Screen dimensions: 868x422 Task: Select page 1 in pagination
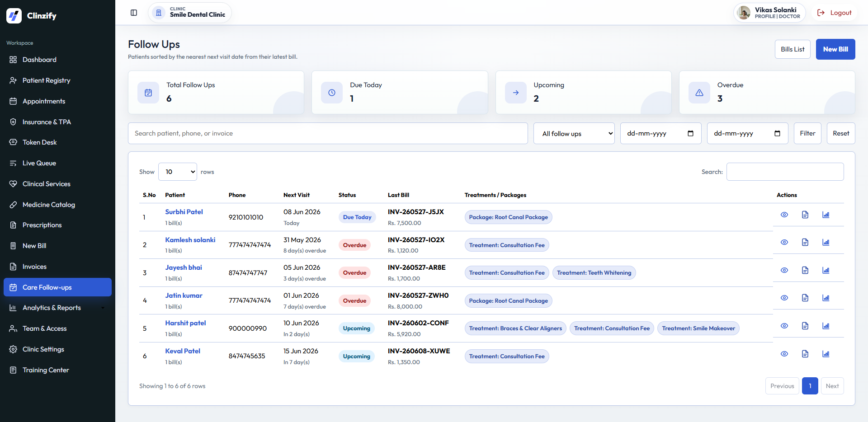[x=810, y=386]
